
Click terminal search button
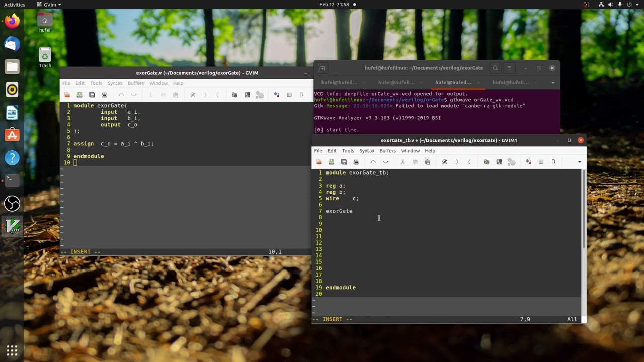(495, 68)
